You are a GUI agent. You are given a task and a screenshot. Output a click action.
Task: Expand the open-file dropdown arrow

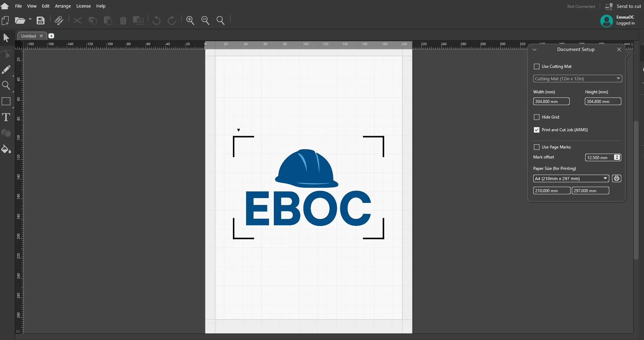point(30,19)
